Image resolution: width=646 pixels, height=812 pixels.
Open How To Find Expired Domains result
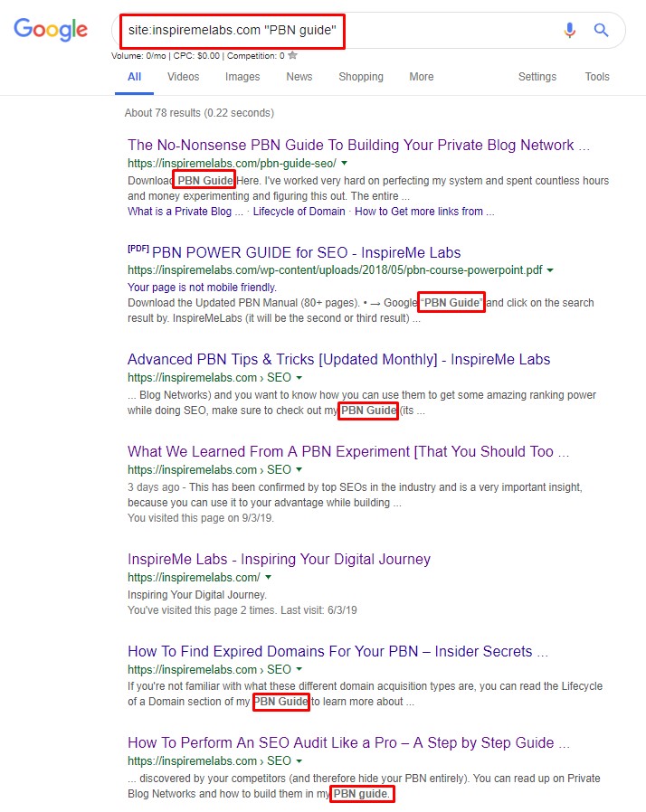(x=337, y=651)
